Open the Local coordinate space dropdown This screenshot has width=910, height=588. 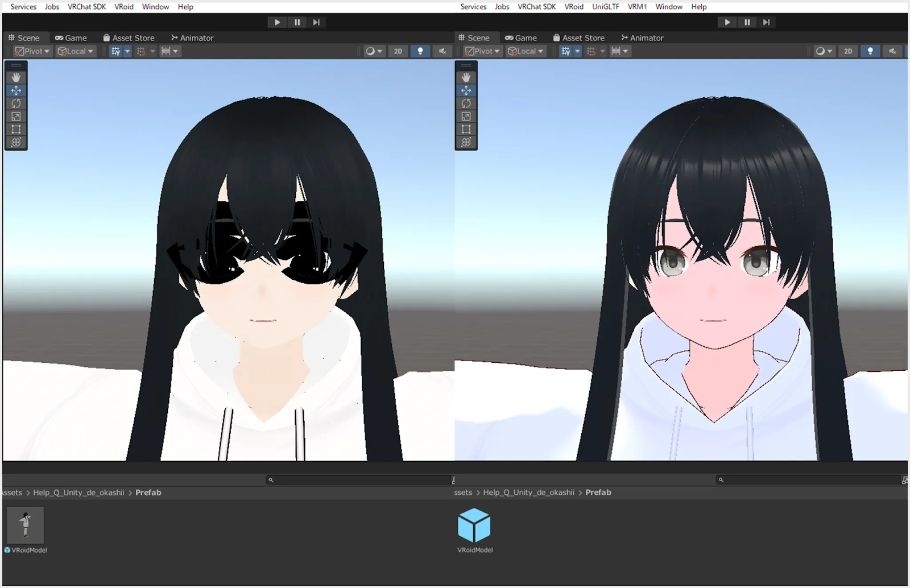pyautogui.click(x=75, y=51)
